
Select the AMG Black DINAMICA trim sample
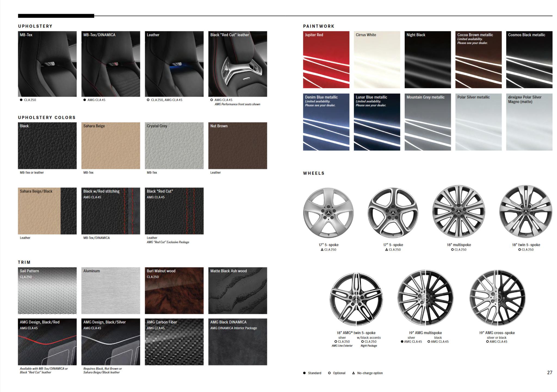(x=238, y=342)
